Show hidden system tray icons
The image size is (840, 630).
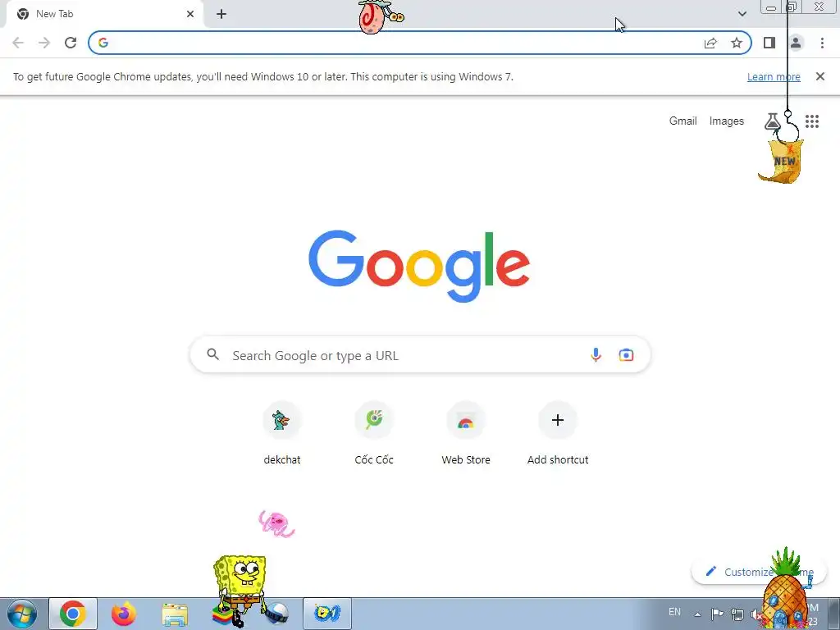697,614
